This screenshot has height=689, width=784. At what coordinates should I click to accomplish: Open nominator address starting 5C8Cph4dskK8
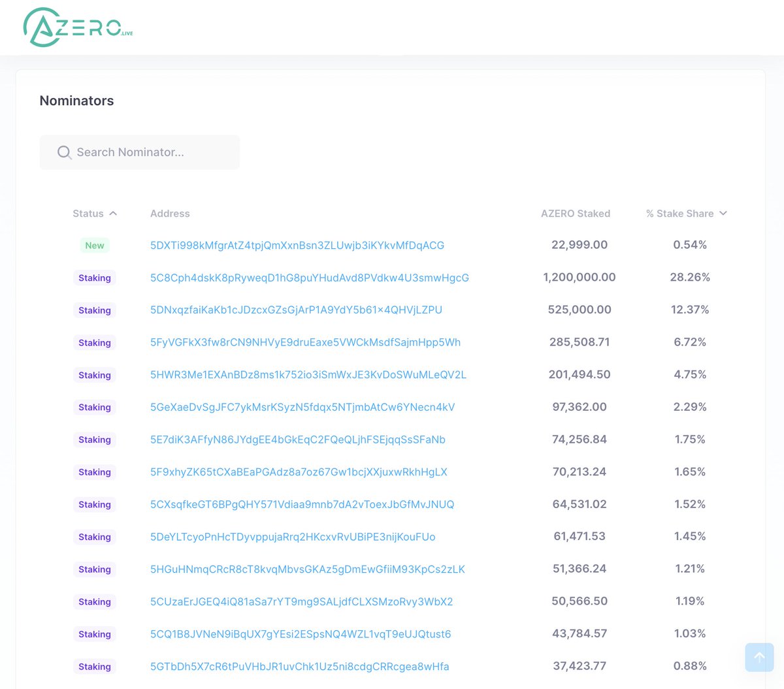point(310,278)
